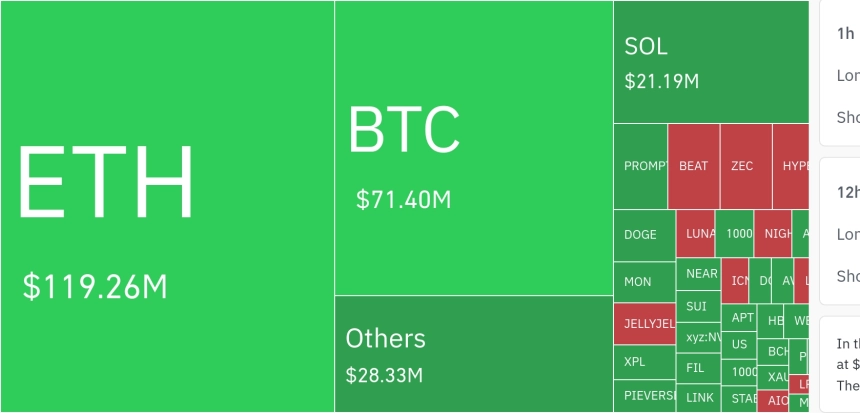Screen dimensions: 860x413
Task: Click the NEAR tile
Action: [701, 273]
